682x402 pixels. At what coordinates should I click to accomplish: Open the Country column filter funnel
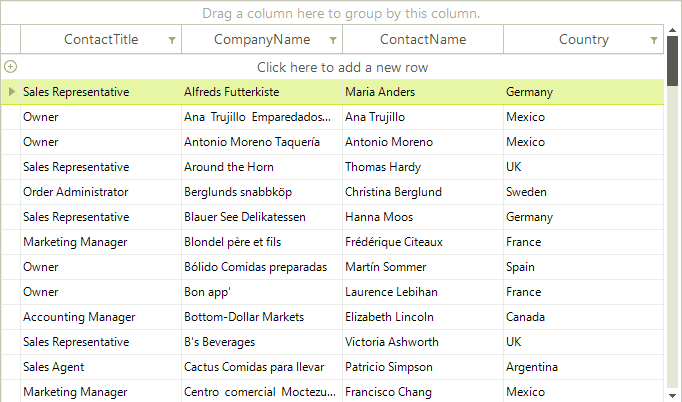pyautogui.click(x=654, y=41)
